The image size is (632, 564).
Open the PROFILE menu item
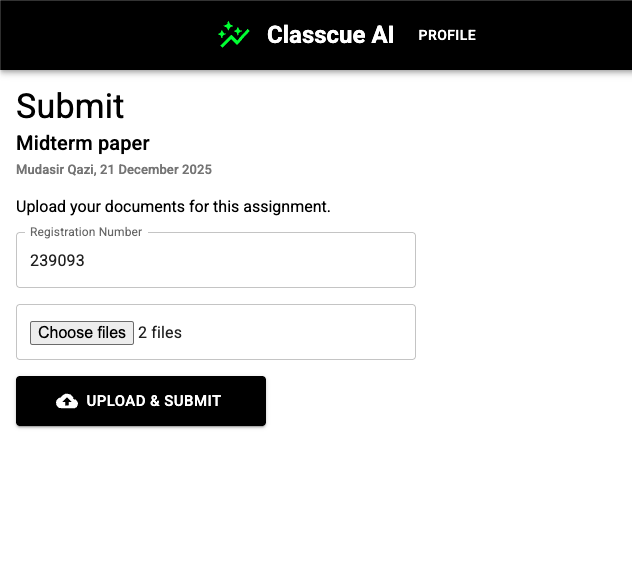click(x=447, y=35)
